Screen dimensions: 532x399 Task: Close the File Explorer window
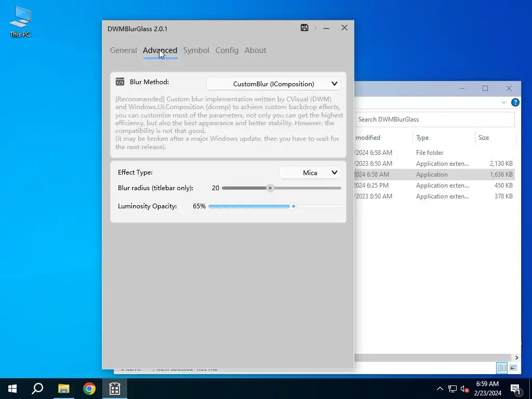509,88
